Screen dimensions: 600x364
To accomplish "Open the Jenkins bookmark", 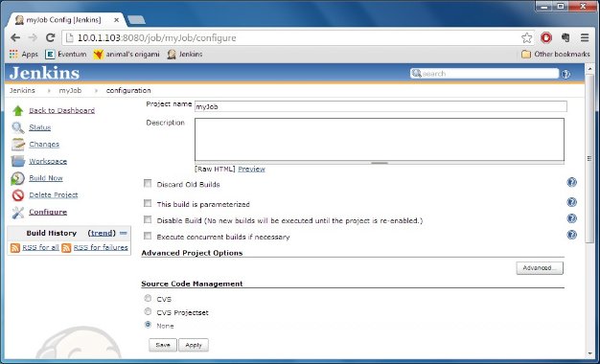I will point(185,55).
